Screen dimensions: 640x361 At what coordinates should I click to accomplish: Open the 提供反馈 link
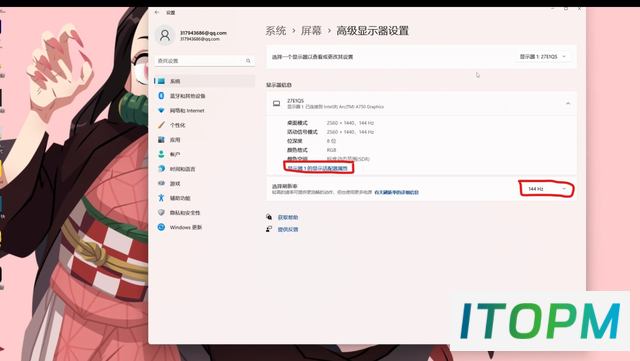[288, 230]
